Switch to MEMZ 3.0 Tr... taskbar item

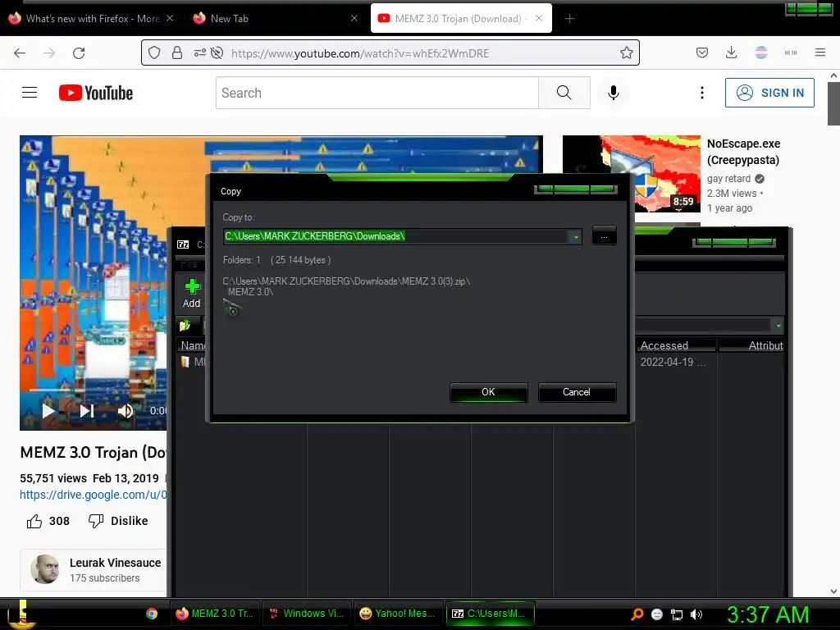[x=215, y=614]
